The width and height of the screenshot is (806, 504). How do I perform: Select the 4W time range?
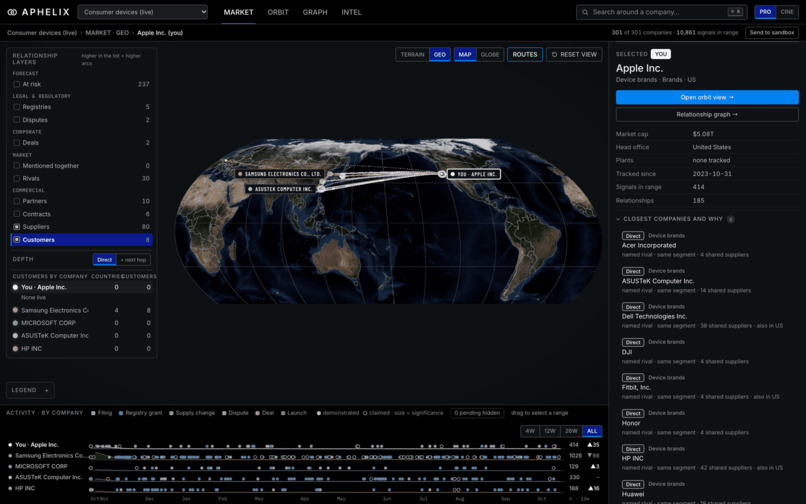[x=530, y=431]
